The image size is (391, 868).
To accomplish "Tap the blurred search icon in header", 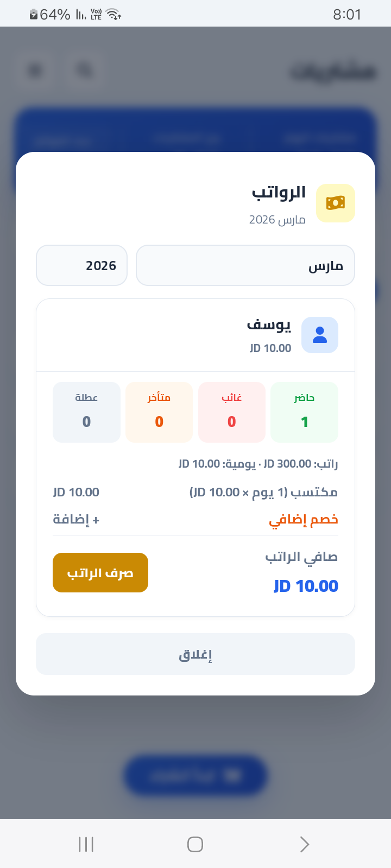I will [x=85, y=71].
